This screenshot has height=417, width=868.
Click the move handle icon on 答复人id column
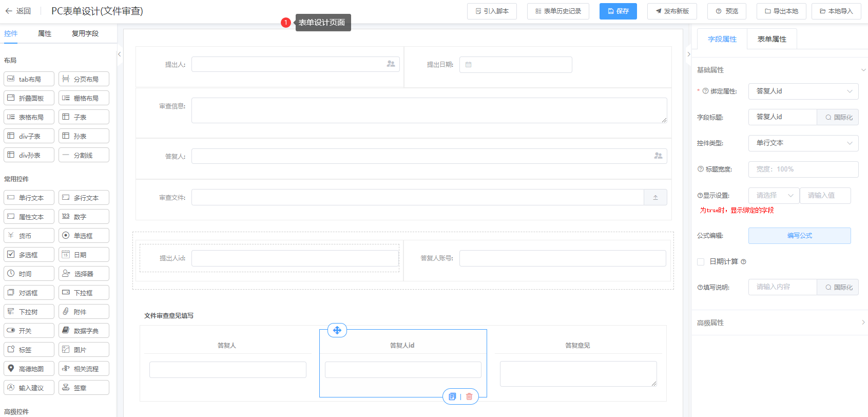pos(337,330)
